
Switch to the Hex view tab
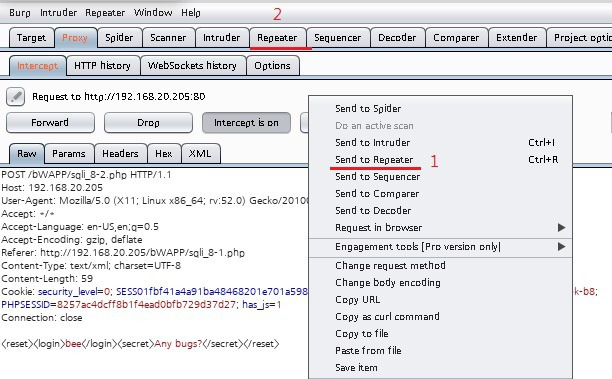pyautogui.click(x=164, y=153)
